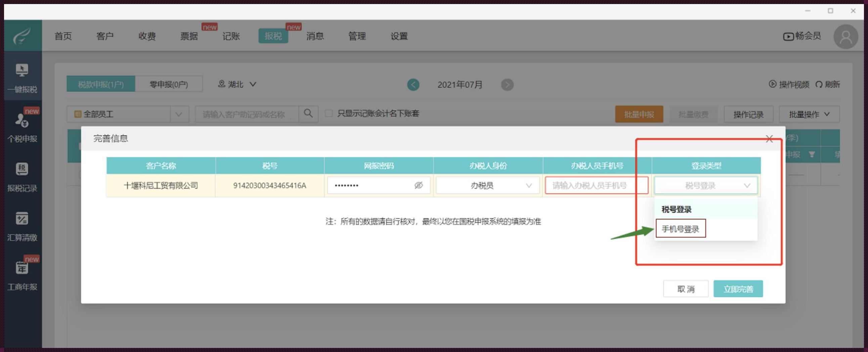The height and width of the screenshot is (352, 868).
Task: Click 批量缴费 button
Action: click(693, 114)
